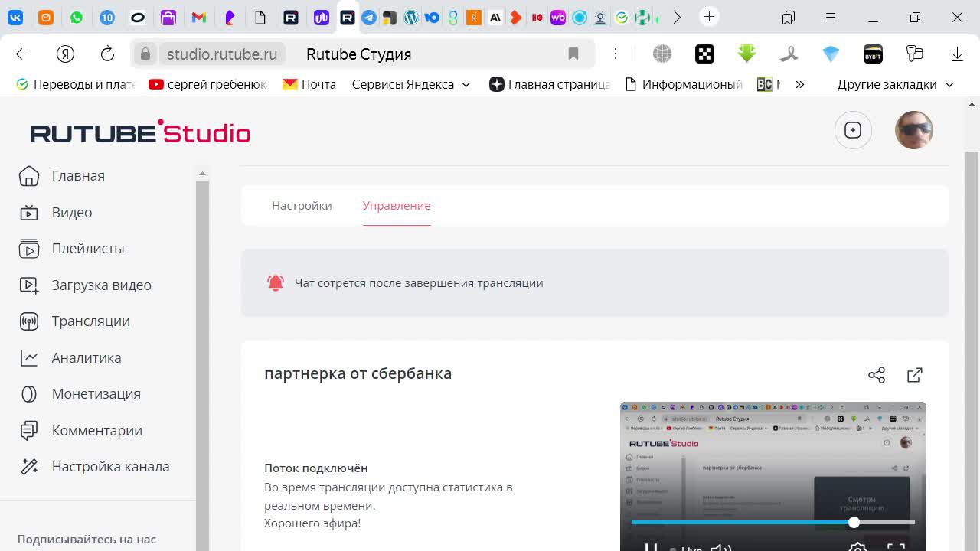Open browser downloads panel
Screen dimensions: 980x551
pyautogui.click(x=957, y=54)
